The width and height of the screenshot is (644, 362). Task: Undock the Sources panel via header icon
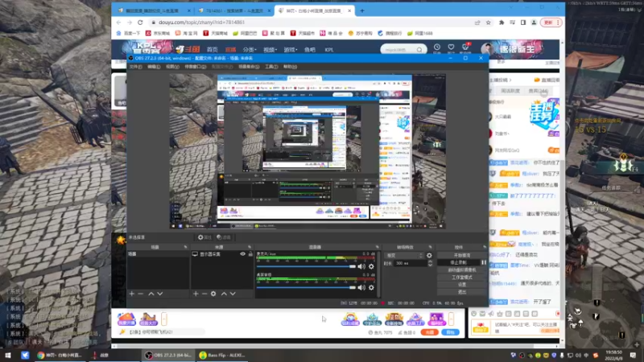point(250,247)
